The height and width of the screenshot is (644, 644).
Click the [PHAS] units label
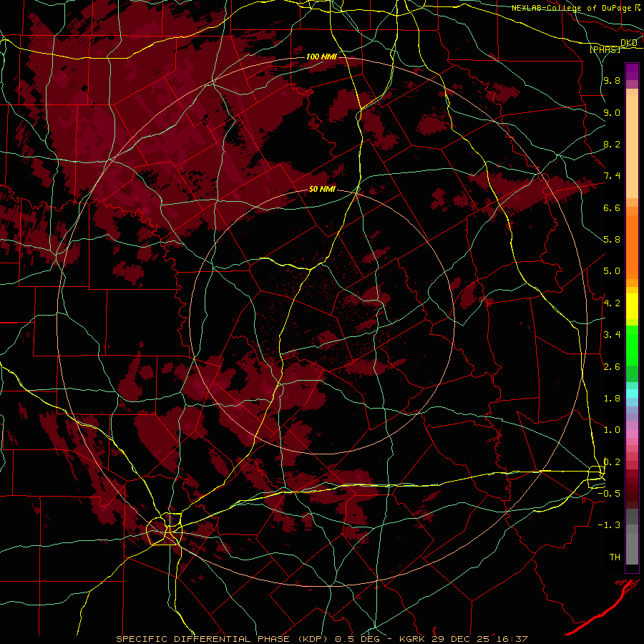[605, 49]
